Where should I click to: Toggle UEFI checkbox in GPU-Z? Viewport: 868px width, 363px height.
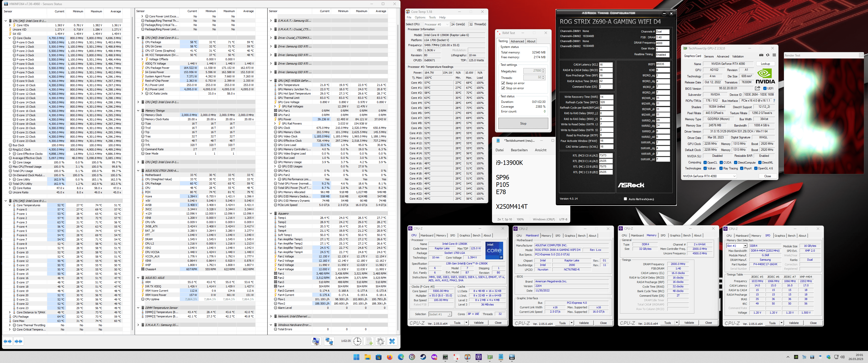click(765, 88)
